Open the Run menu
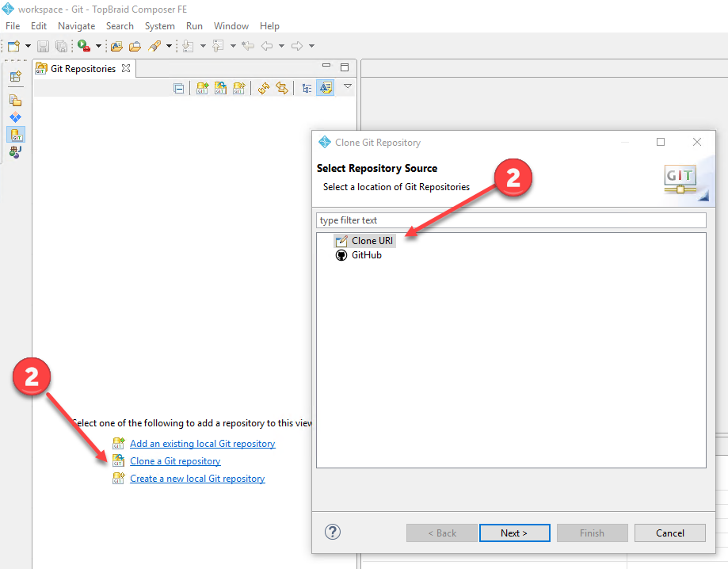Screen dimensions: 728x569 [x=195, y=26]
